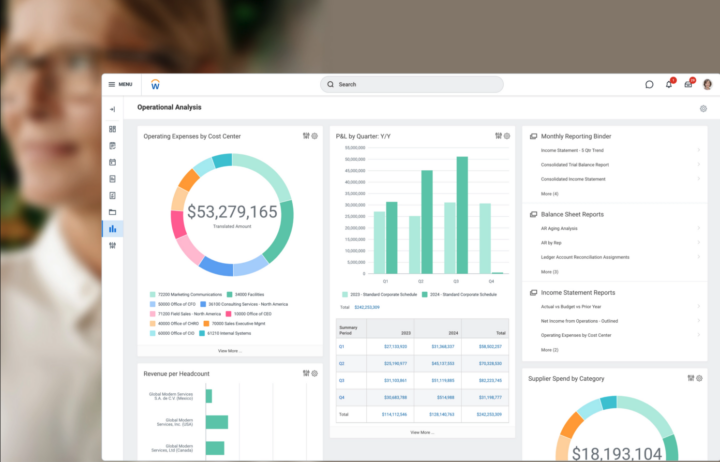Open the folder icon in sidebar
Screen dimensions: 720x462
(x=112, y=212)
